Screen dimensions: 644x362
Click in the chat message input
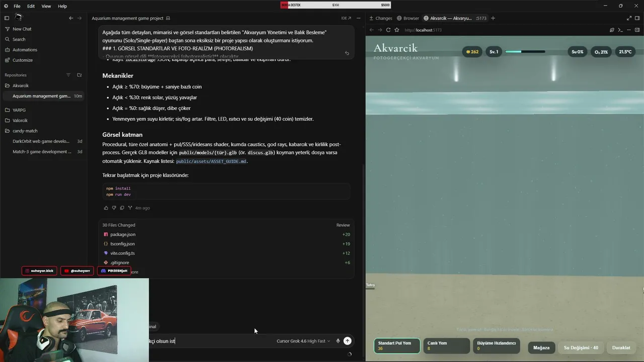pos(211,341)
